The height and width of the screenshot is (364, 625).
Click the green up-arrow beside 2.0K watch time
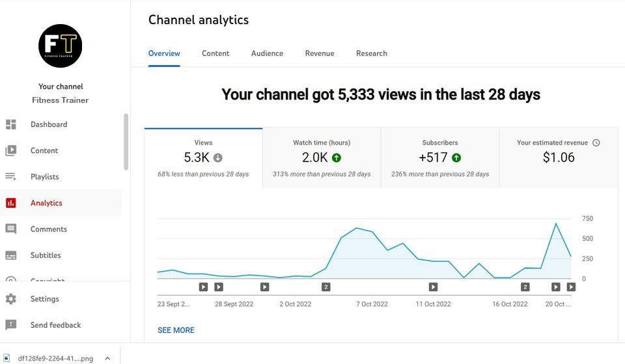(337, 158)
